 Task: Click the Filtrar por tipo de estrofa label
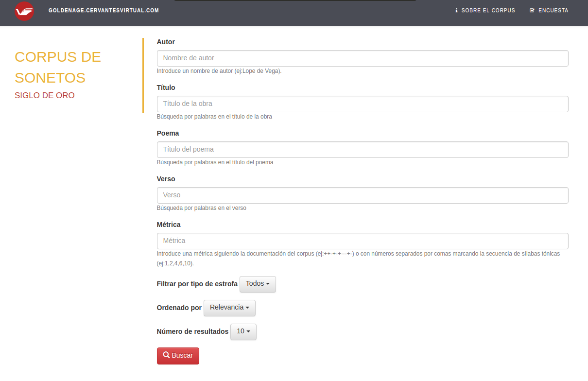pos(197,284)
